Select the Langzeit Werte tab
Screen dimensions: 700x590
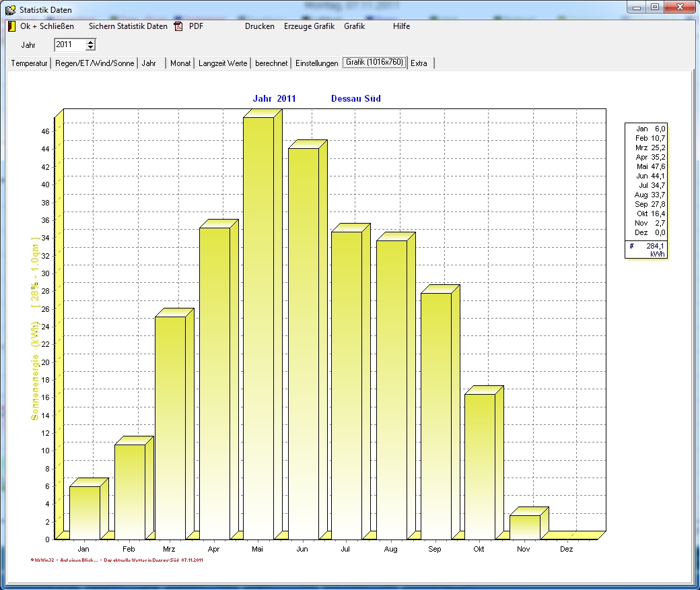tap(222, 63)
